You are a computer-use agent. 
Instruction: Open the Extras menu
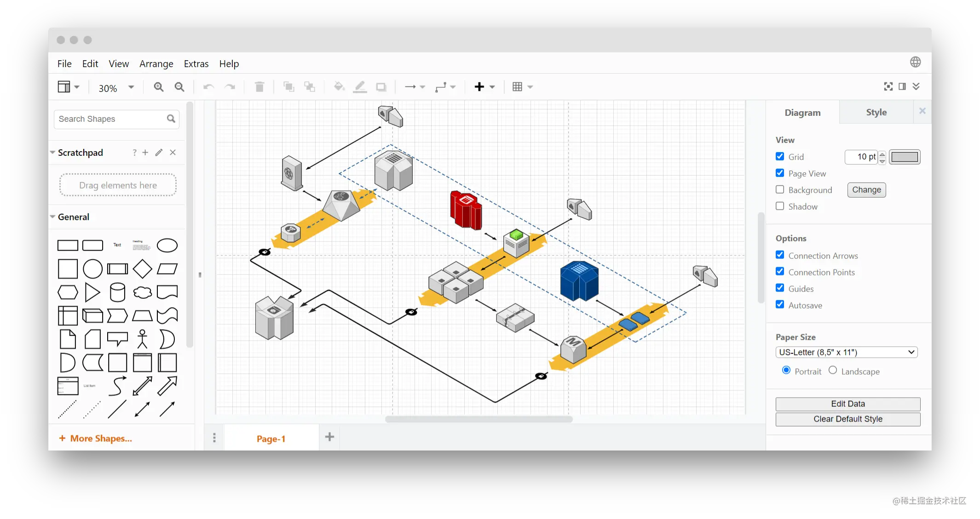[196, 64]
